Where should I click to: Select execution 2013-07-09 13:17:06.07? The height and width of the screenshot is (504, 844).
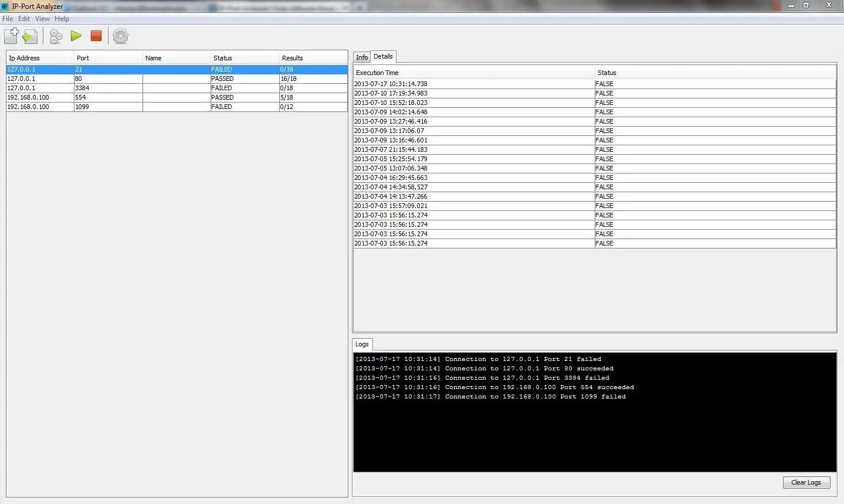[x=595, y=131]
